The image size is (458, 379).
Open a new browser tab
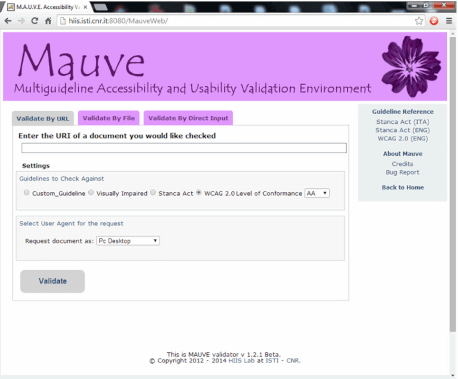coord(101,7)
